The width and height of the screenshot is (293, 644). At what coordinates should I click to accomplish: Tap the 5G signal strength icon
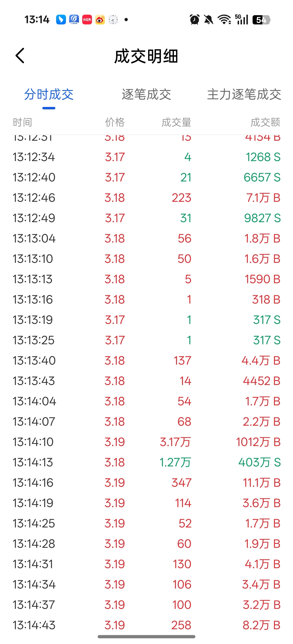(241, 20)
